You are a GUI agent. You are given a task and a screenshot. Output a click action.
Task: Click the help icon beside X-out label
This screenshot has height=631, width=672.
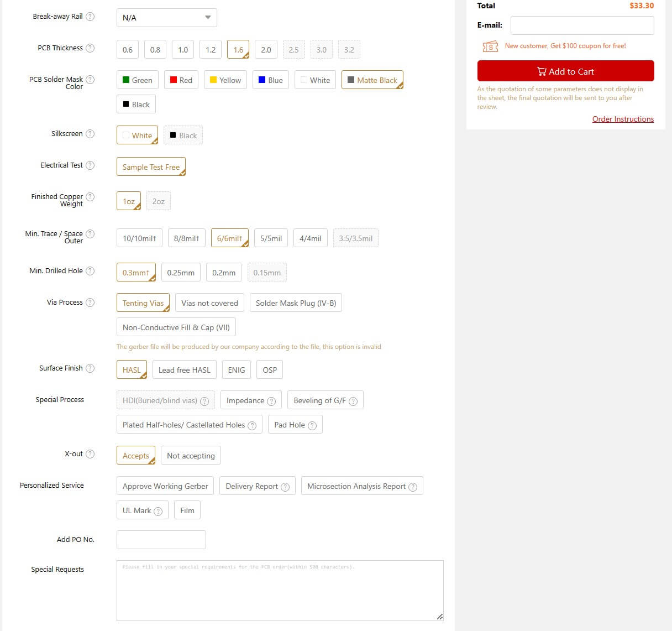[x=90, y=454]
